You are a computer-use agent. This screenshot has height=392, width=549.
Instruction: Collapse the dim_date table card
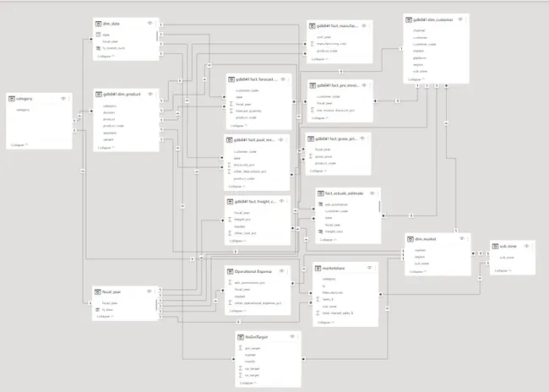pos(106,56)
